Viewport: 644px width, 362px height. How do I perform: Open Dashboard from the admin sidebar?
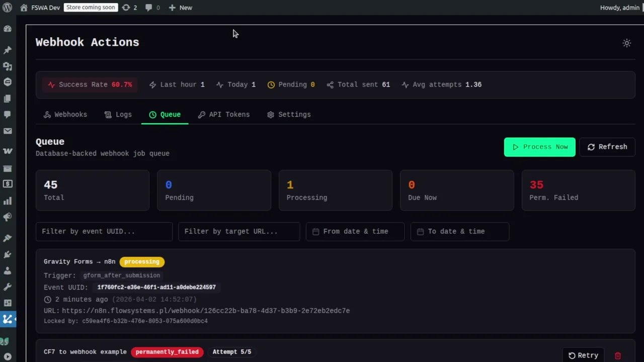8,29
